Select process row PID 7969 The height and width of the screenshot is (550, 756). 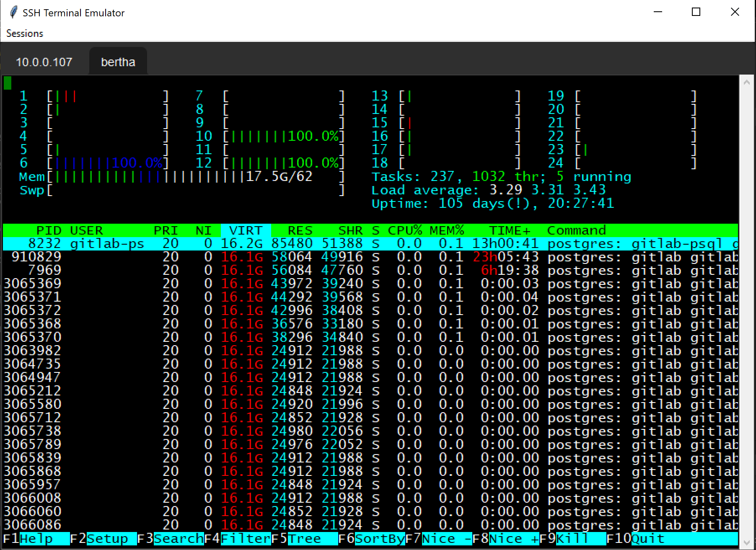pyautogui.click(x=370, y=271)
